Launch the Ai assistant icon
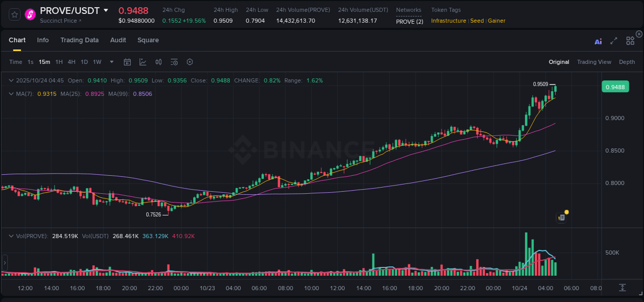 pos(598,41)
